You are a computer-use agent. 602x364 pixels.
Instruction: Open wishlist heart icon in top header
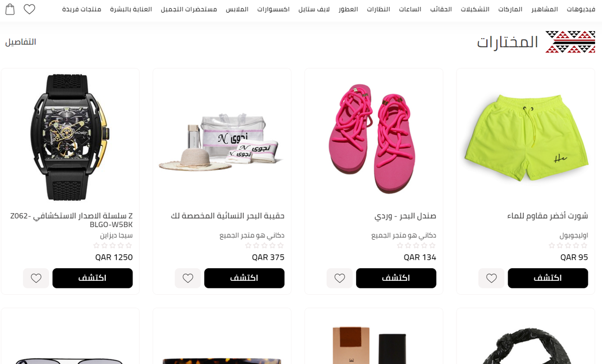pyautogui.click(x=30, y=9)
